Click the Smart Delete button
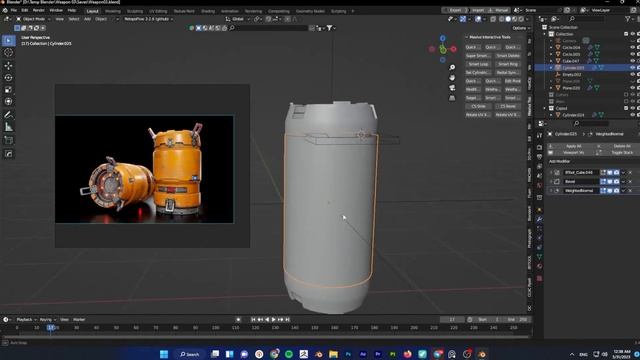Screen dimensions: 640x360 [x=508, y=56]
